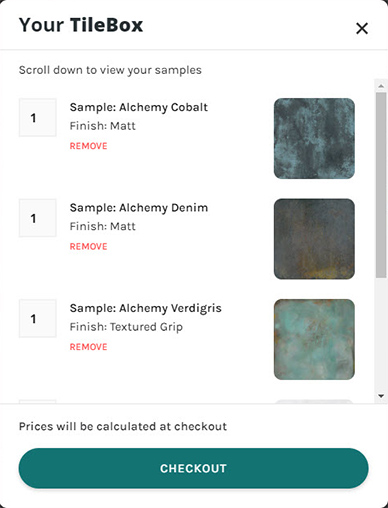Select the Alchemy Verdigris quantity field
388x508 pixels.
pyautogui.click(x=37, y=318)
